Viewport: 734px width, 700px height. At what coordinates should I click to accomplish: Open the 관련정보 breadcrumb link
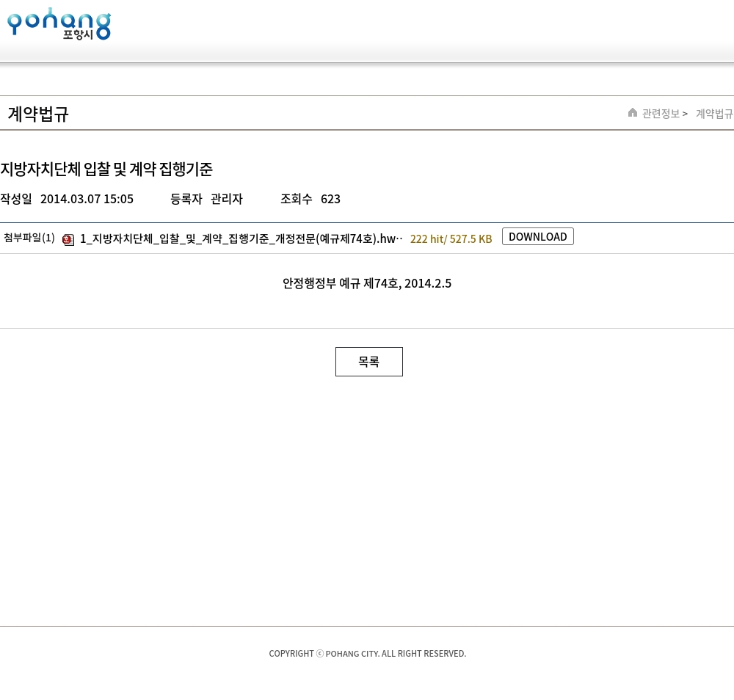661,113
